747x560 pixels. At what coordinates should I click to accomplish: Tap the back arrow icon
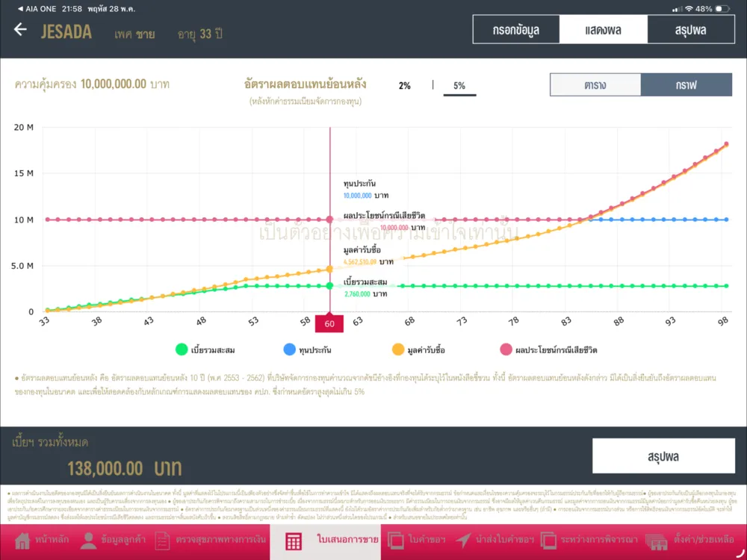(x=20, y=30)
